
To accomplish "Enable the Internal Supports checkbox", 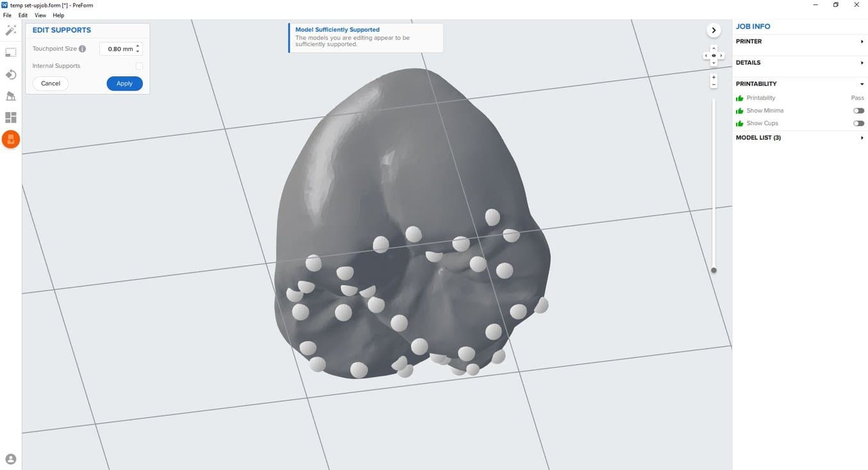I will (x=139, y=66).
